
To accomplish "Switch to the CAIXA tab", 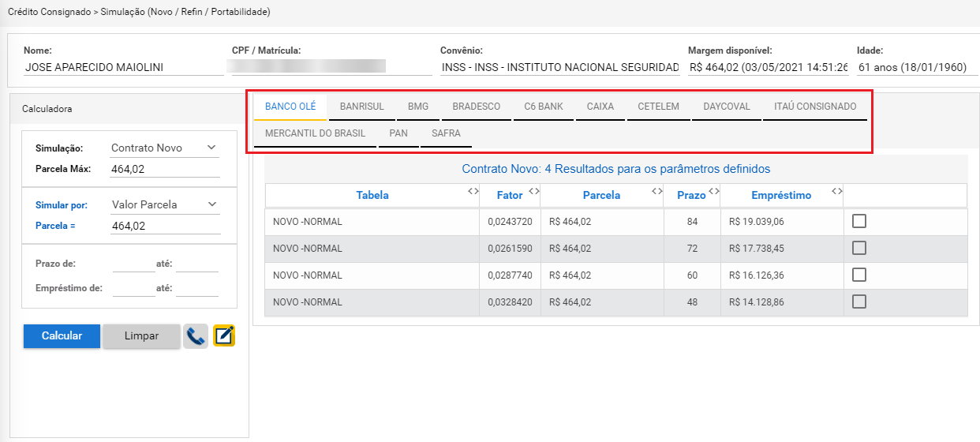I will (600, 107).
